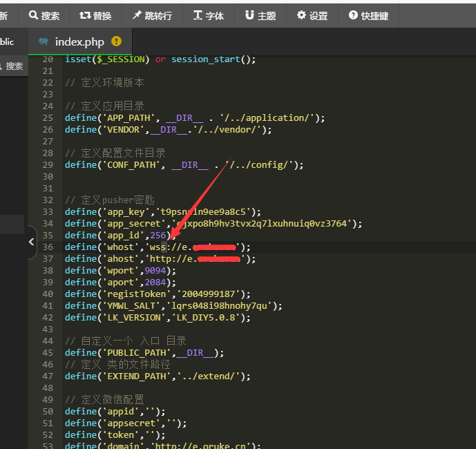Click line number 44 in the gutter
Screen dimensions: 476x449
click(48, 341)
